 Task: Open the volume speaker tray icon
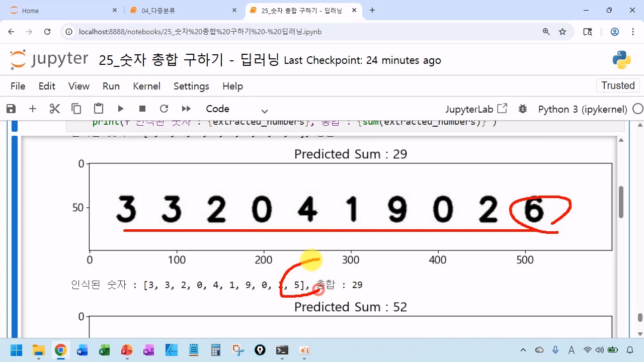(599, 350)
